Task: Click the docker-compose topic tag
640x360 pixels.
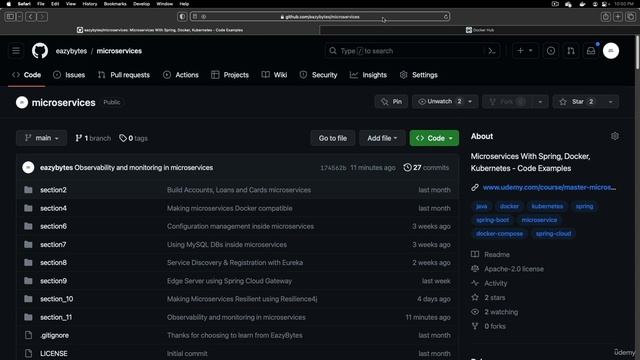Action: click(x=500, y=233)
